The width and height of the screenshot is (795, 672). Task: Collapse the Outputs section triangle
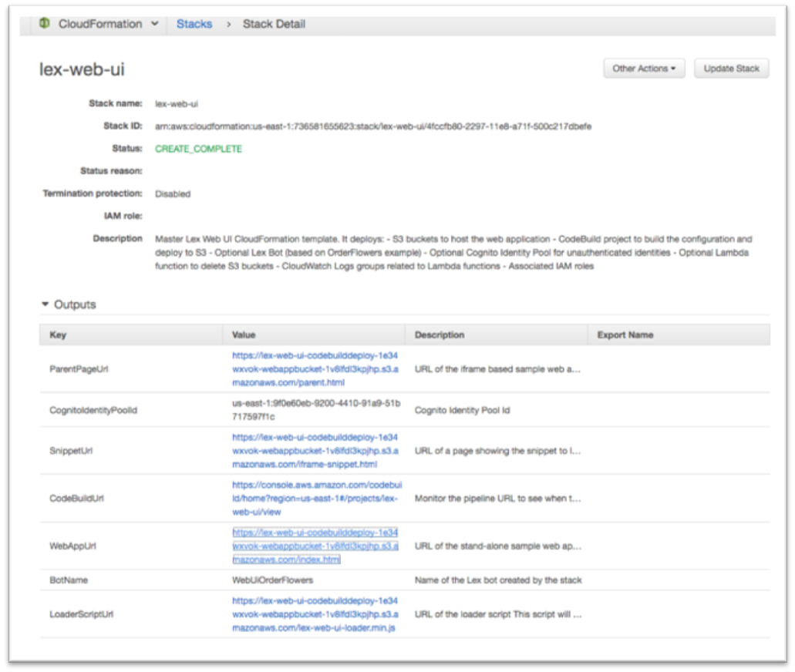point(45,304)
